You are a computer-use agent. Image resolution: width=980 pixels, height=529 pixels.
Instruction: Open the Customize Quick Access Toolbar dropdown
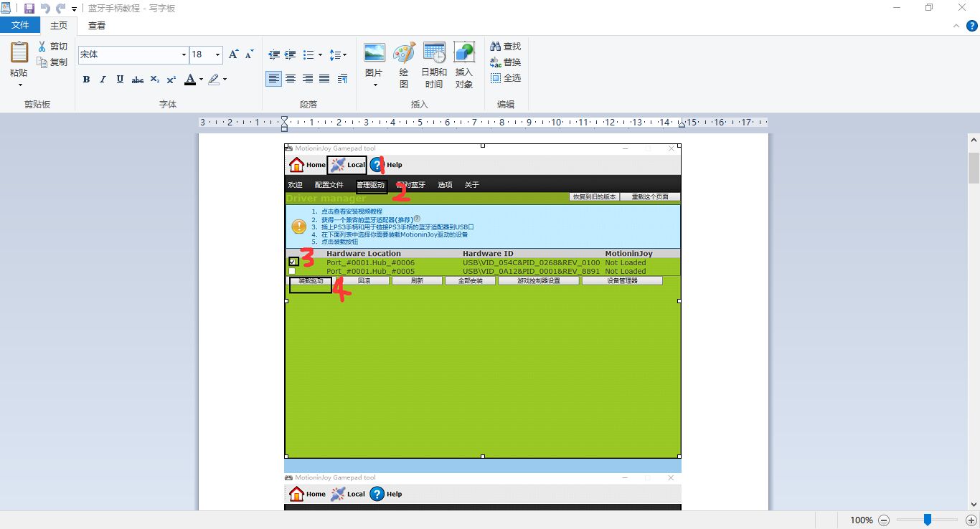[x=75, y=9]
